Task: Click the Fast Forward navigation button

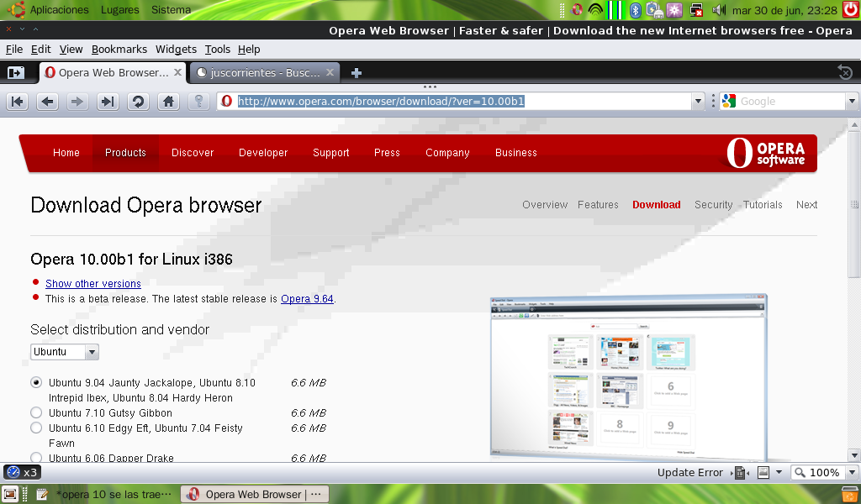Action: [108, 102]
